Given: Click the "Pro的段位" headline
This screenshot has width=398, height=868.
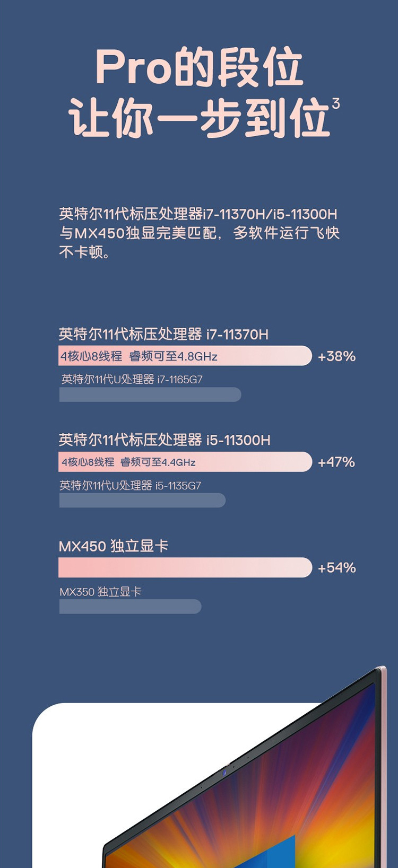Looking at the screenshot, I should pos(199,67).
